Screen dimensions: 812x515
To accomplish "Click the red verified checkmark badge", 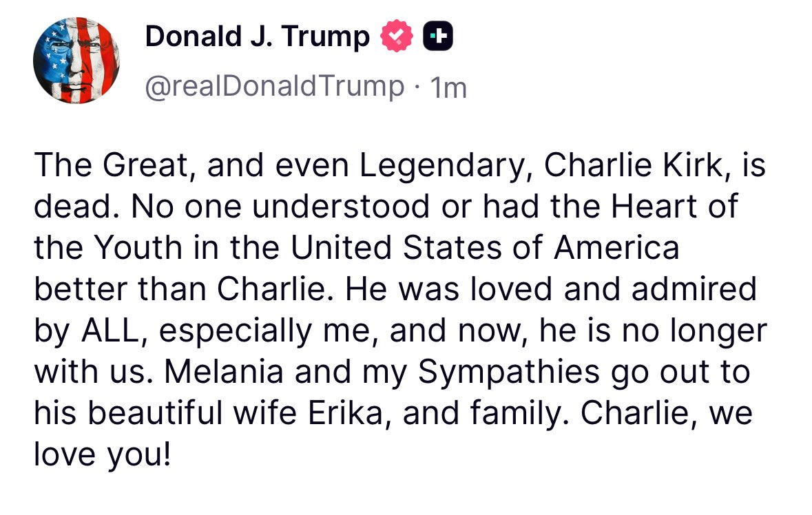I will tap(396, 36).
